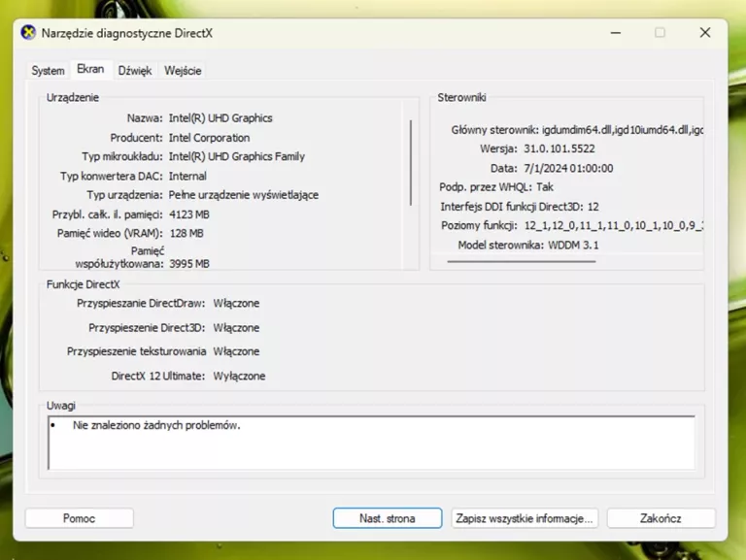746x560 pixels.
Task: Click the 3995 MB shared memory value
Action: tap(189, 264)
